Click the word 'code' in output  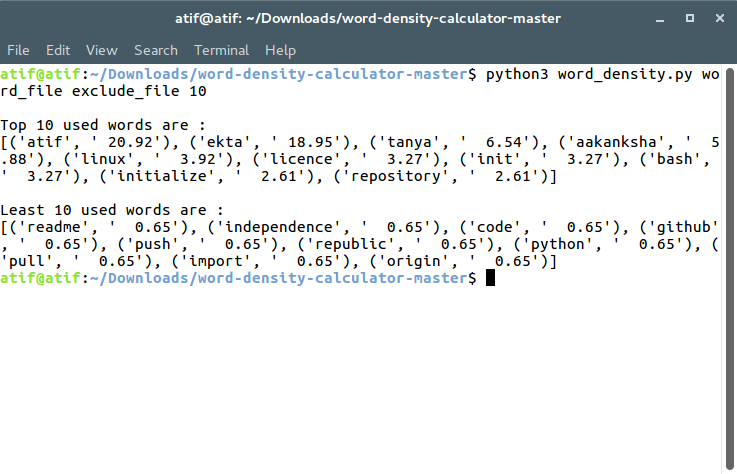pyautogui.click(x=494, y=227)
